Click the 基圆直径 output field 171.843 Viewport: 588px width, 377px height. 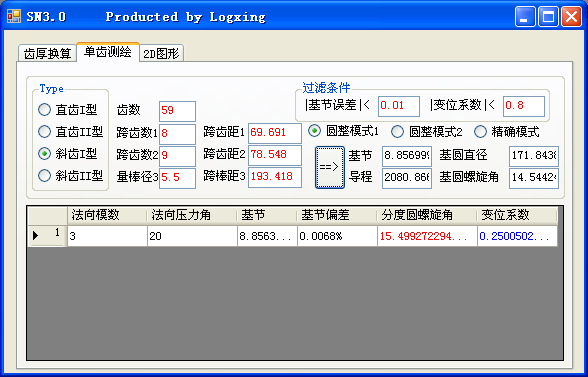coord(534,156)
